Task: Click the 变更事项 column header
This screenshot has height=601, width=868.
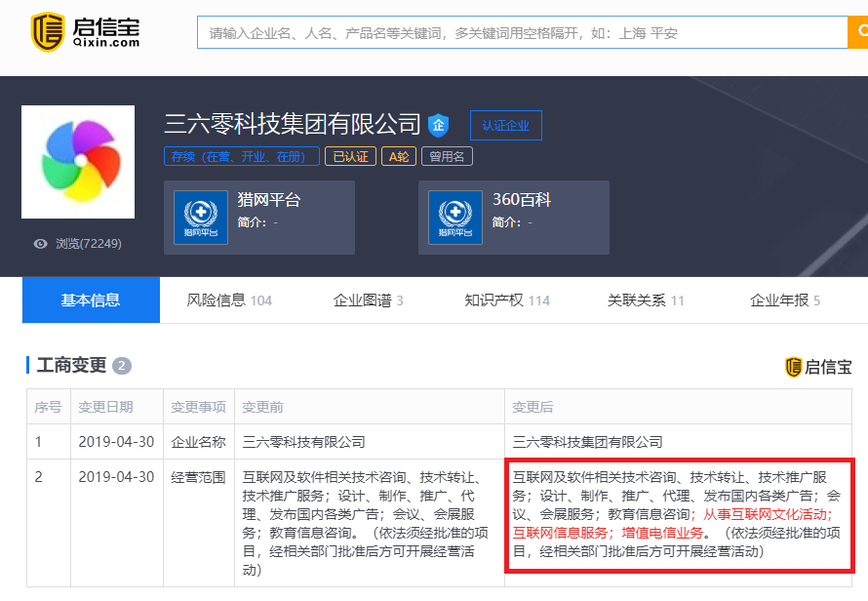Action: click(198, 407)
